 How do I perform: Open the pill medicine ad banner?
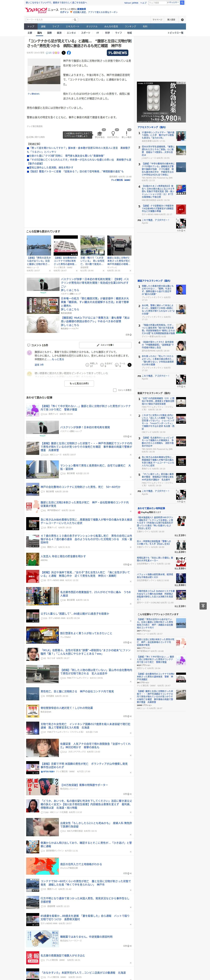click(162, 102)
